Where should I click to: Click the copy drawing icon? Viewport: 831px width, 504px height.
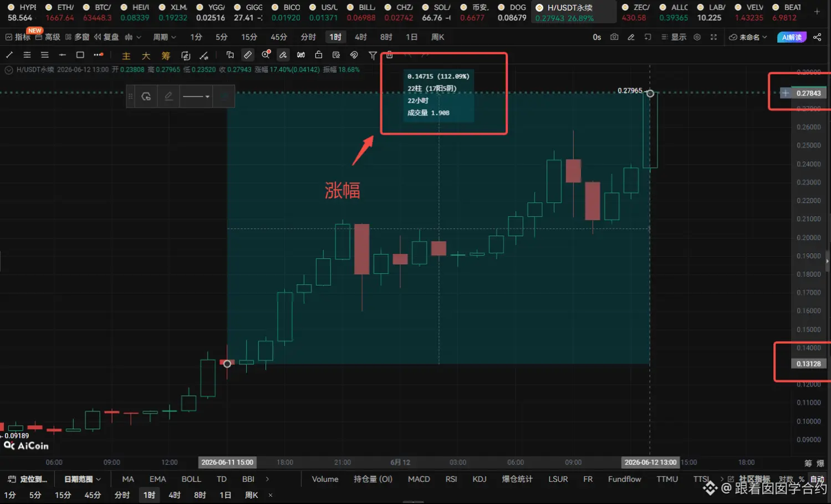tap(230, 55)
